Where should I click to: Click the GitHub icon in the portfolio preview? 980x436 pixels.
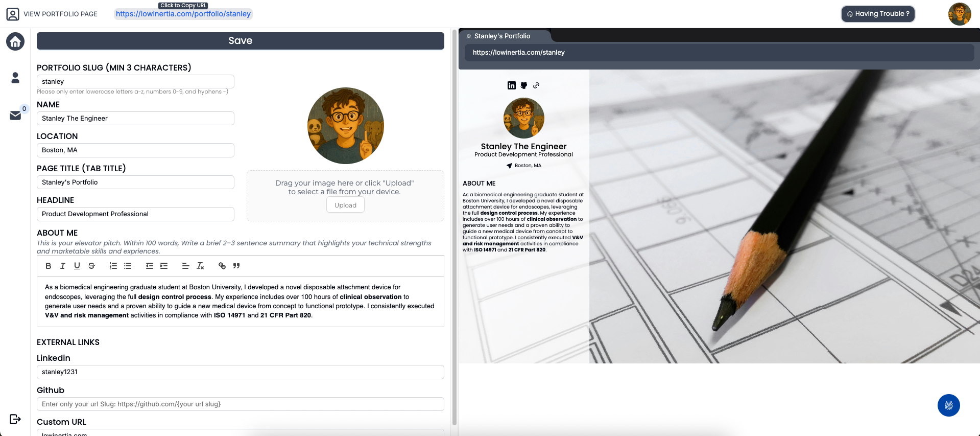pyautogui.click(x=524, y=85)
